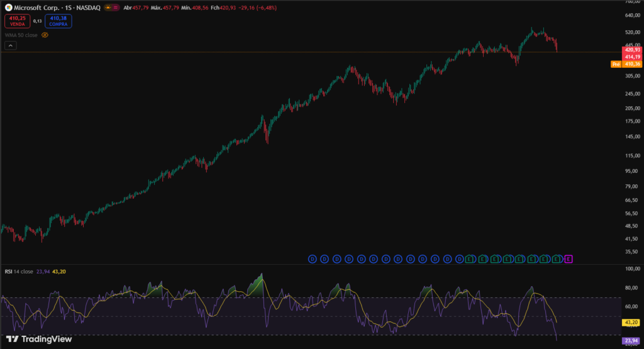Click the purple 23,94 RSI value axis label
The image size is (644, 349).
[631, 341]
